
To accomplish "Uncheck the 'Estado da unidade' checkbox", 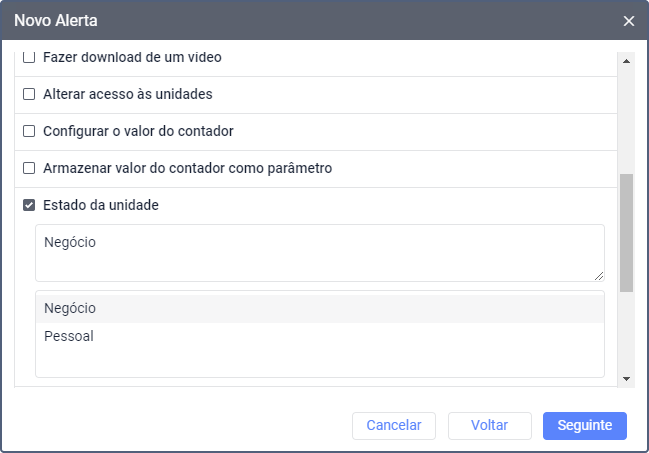I will [x=29, y=205].
